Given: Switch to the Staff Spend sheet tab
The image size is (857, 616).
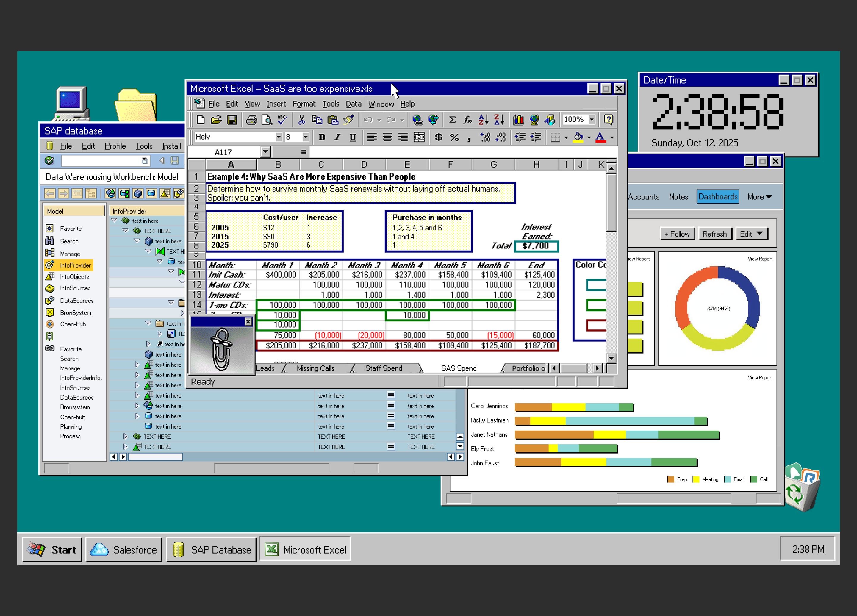Looking at the screenshot, I should click(x=384, y=368).
